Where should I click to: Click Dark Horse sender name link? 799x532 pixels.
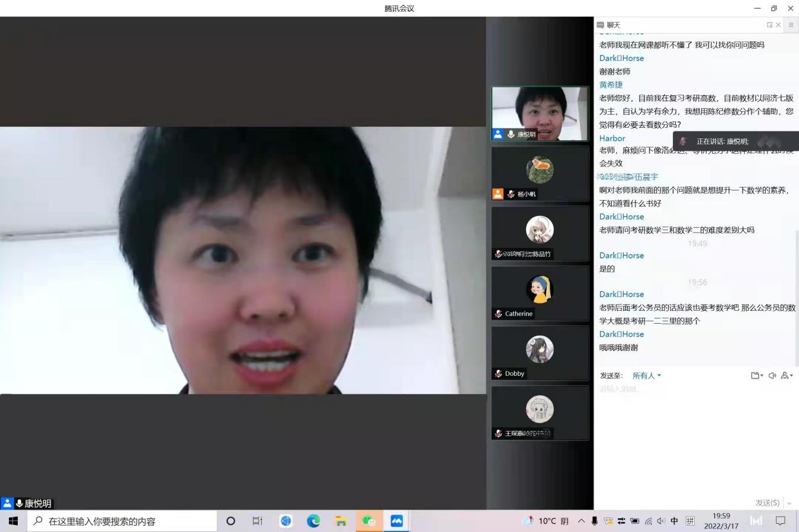click(x=621, y=58)
